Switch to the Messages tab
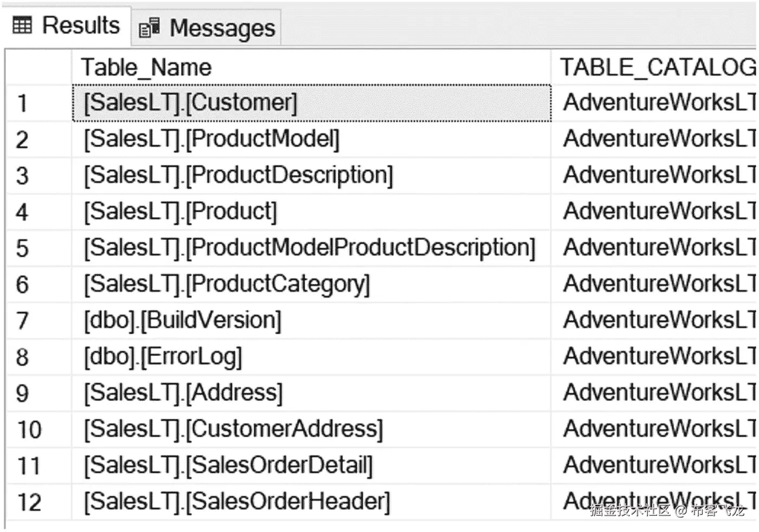This screenshot has width=759, height=532. [x=207, y=28]
